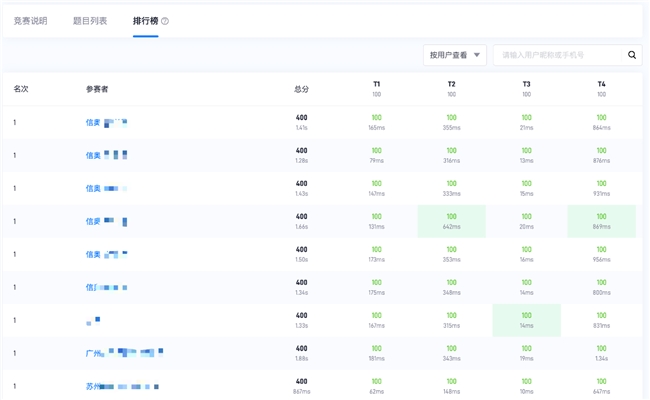Click highlighted T4 score with 869ms
Image resolution: width=650 pixels, height=400 pixels.
coord(601,221)
